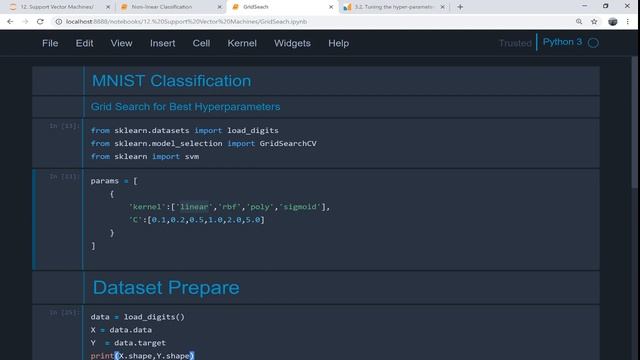
Task: Close the '12. Support Vector Machines/' tab
Action: click(108, 7)
